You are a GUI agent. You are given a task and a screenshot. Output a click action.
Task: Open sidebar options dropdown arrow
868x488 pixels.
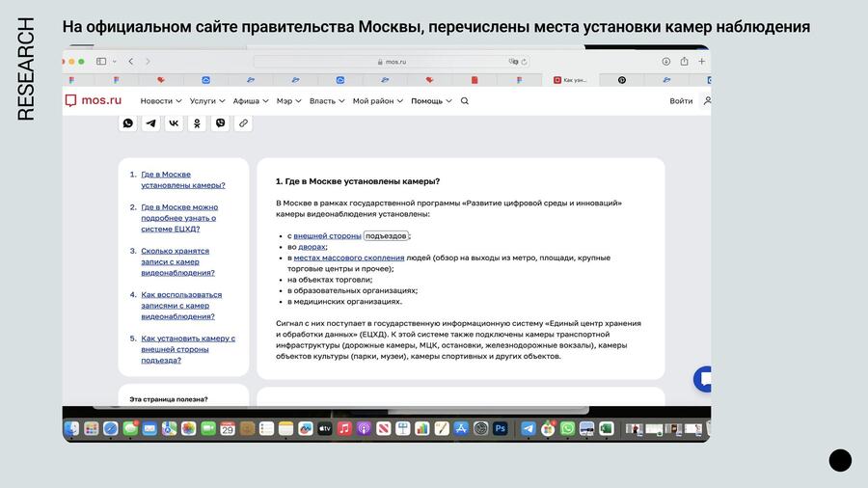pos(115,62)
